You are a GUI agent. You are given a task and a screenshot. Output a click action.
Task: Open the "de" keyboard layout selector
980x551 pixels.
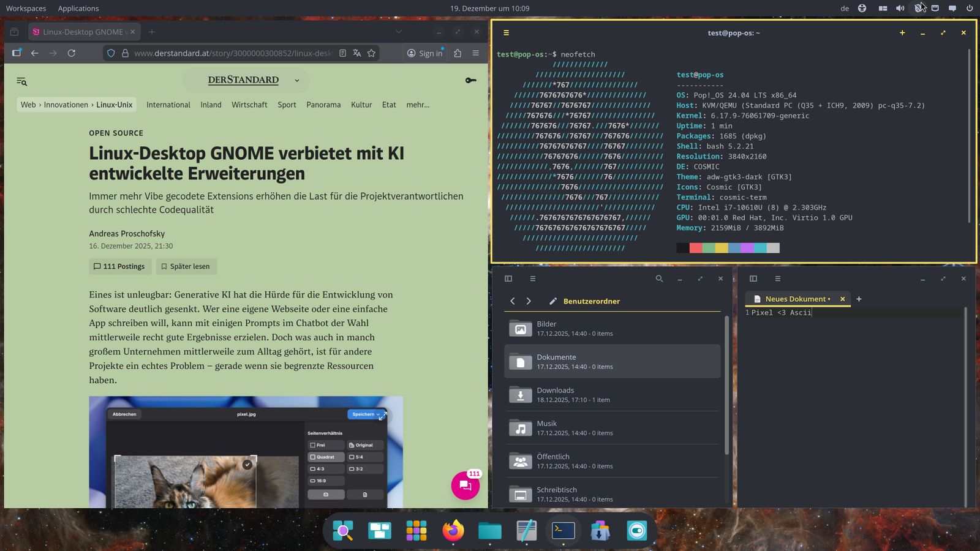[845, 9]
